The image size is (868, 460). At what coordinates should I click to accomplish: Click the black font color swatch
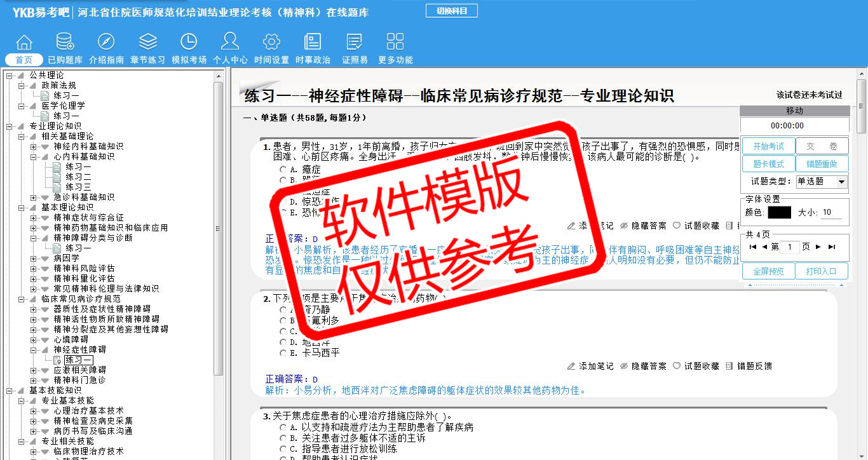[779, 213]
